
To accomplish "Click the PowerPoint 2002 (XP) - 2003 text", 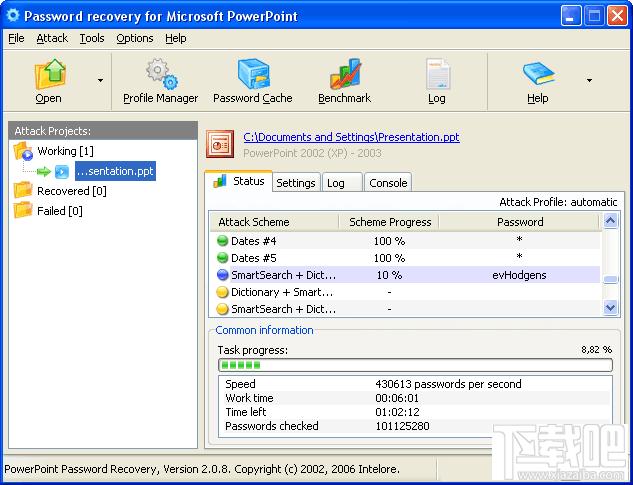I will [x=312, y=153].
